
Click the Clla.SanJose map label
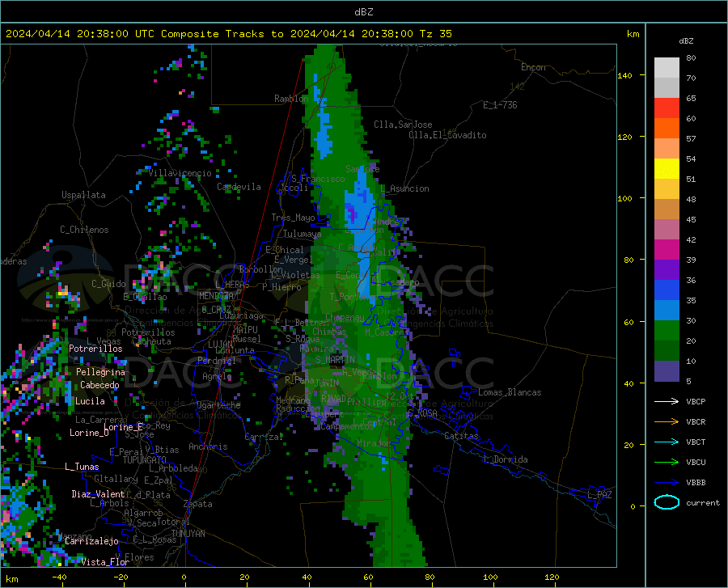pyautogui.click(x=403, y=125)
